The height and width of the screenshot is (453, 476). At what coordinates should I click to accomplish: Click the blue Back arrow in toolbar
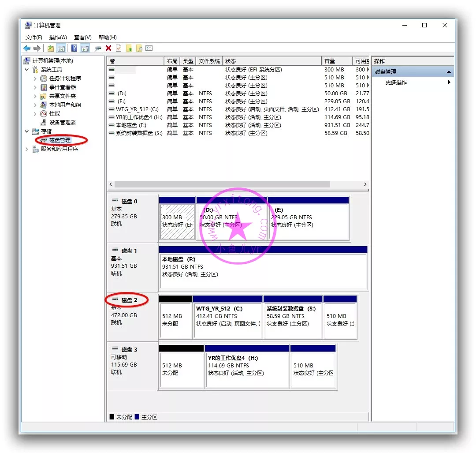click(x=27, y=49)
